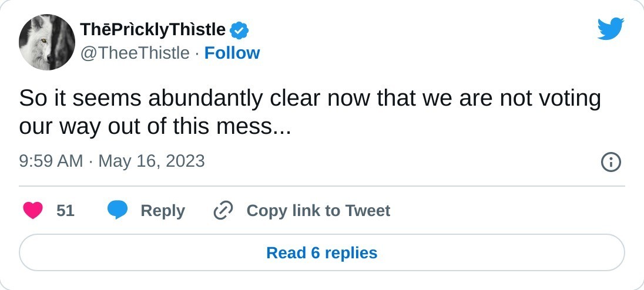Click the chain link copy icon
Image resolution: width=644 pixels, height=290 pixels.
point(223,210)
